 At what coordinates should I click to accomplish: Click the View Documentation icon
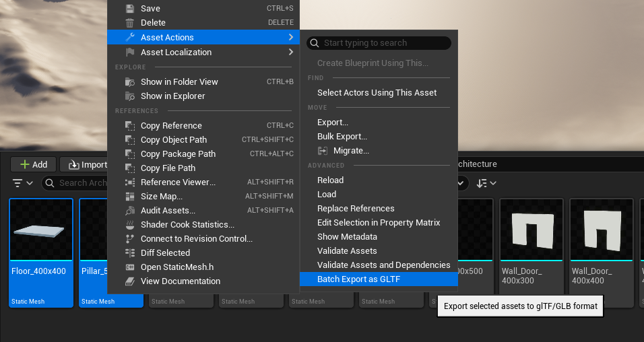point(130,281)
